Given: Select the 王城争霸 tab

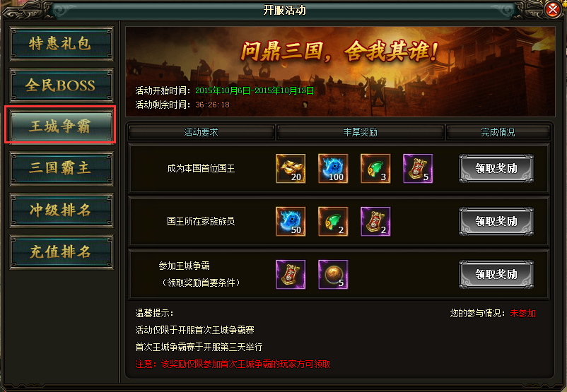Looking at the screenshot, I should click(61, 126).
